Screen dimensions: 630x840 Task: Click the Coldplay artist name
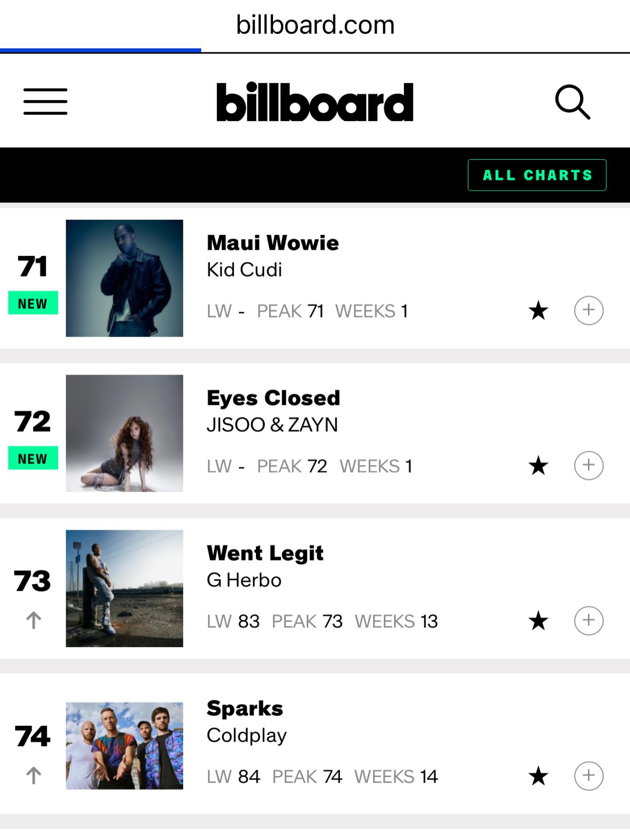246,735
